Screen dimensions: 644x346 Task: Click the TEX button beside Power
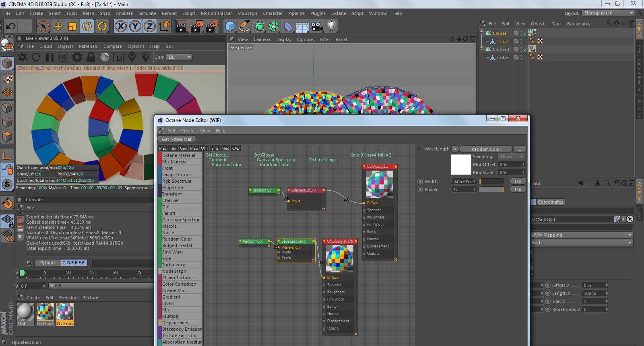point(518,189)
